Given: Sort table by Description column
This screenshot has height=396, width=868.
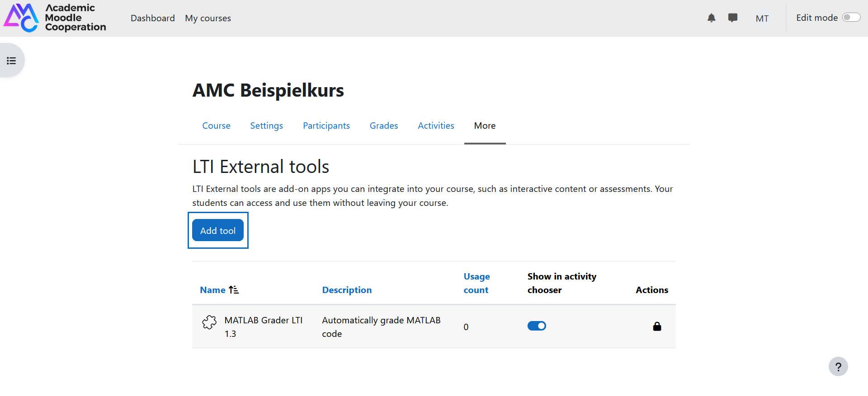Looking at the screenshot, I should coord(347,290).
